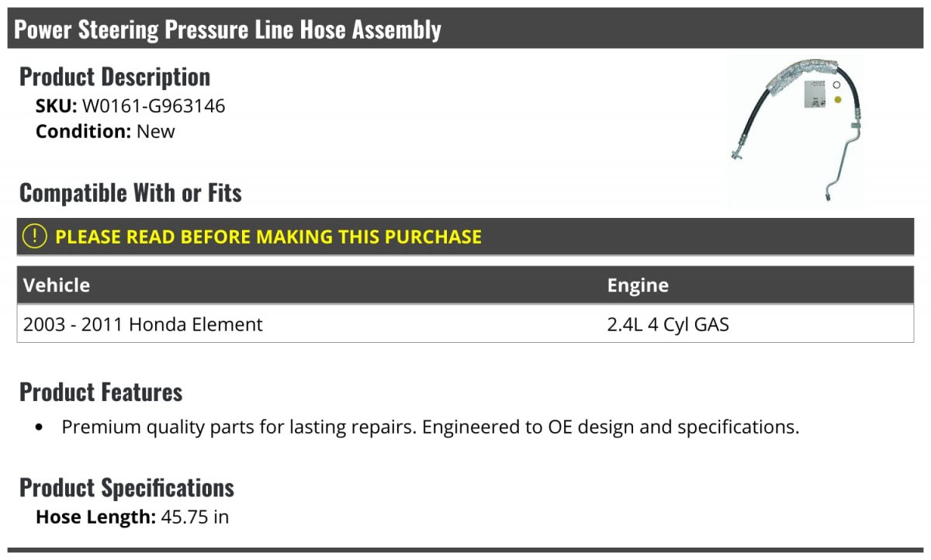Click the bullet point in Product Features
931x560 pixels.
pyautogui.click(x=40, y=427)
